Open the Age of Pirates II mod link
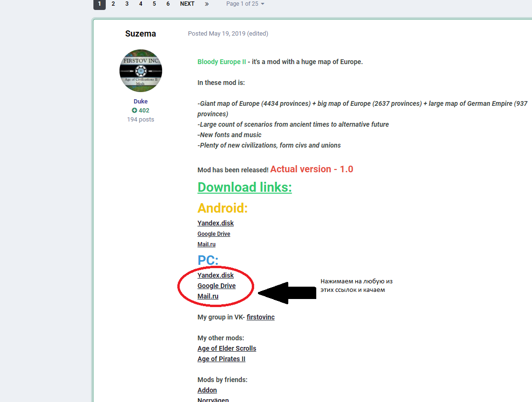Screen dimensions: 532x402 221,359
